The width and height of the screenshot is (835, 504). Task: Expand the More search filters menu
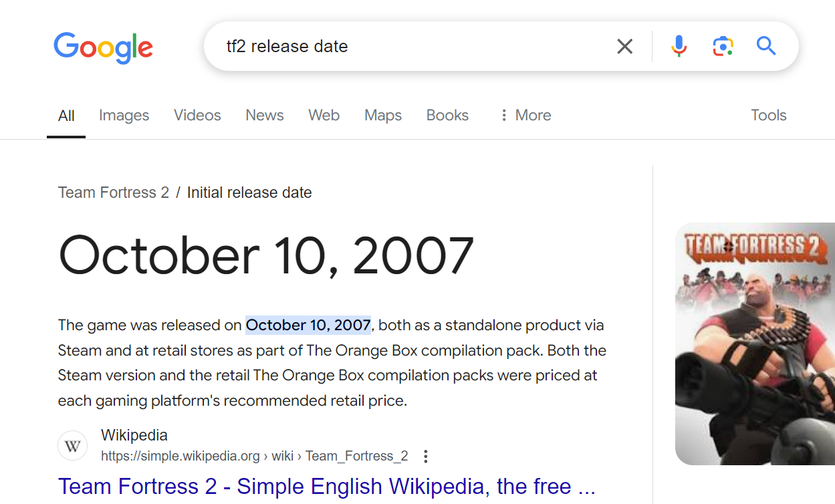[x=525, y=115]
